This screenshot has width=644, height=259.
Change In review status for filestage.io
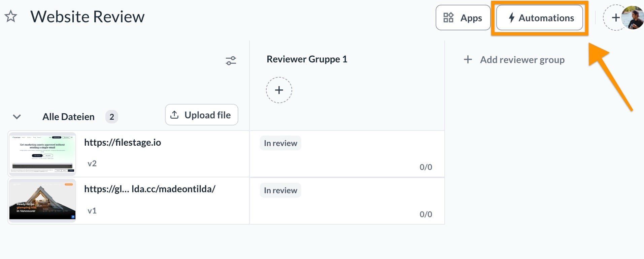click(280, 143)
